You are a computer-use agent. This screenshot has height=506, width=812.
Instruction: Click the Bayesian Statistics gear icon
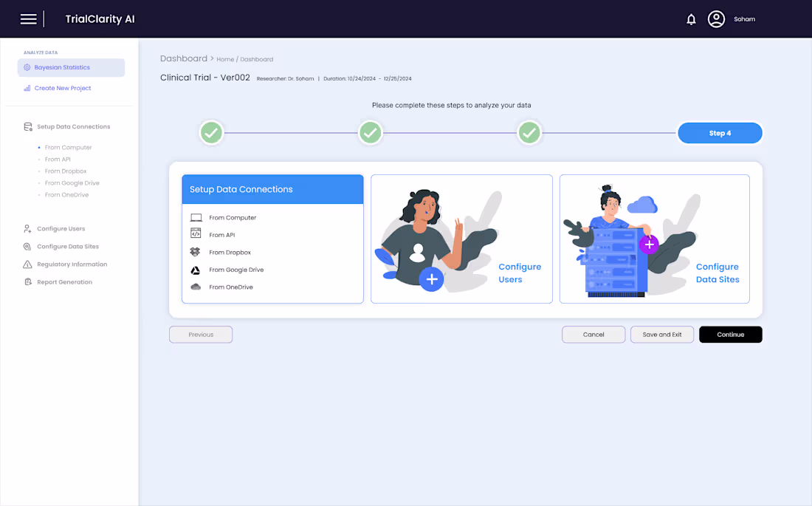[x=27, y=67]
